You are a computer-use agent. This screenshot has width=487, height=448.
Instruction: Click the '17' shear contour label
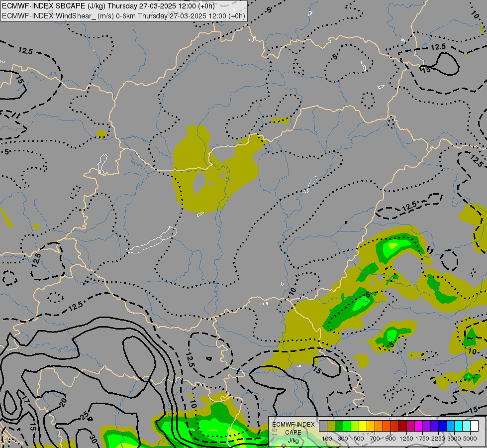(x=25, y=399)
